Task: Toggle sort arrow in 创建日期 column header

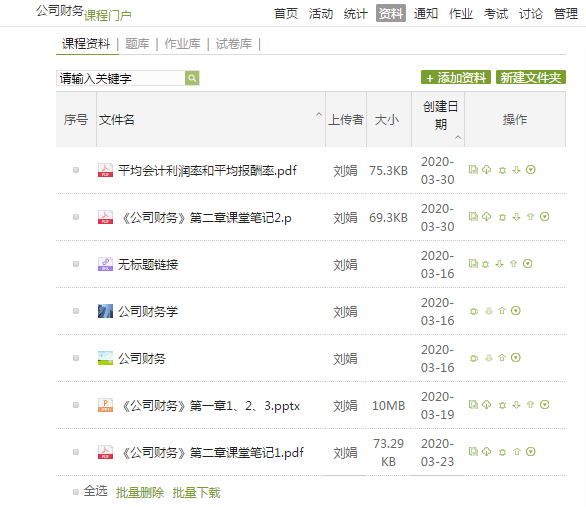Action: (458, 137)
